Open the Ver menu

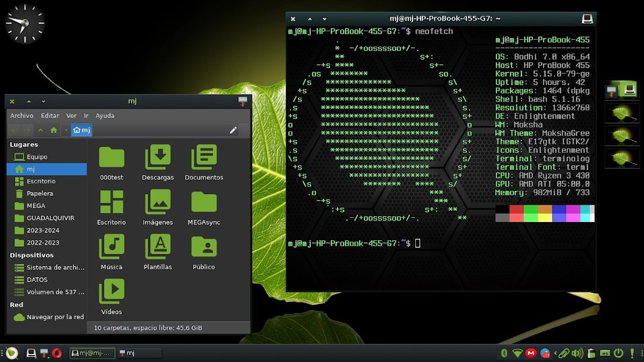(71, 115)
